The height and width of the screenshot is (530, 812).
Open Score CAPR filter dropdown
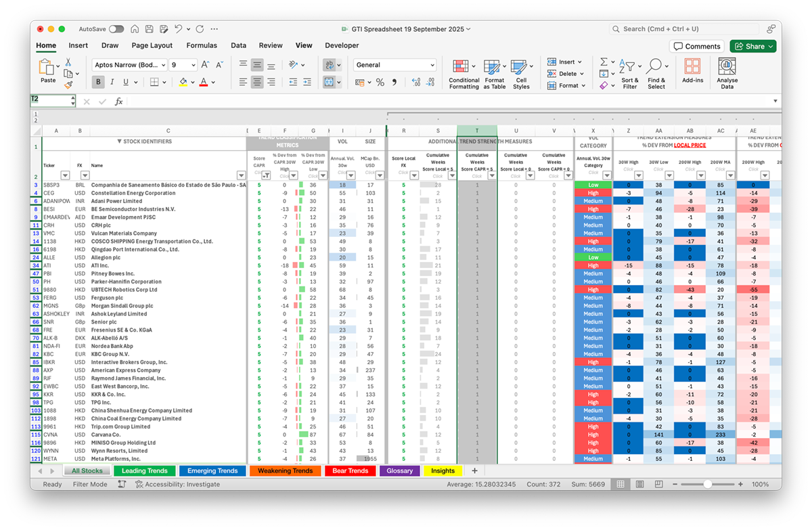pos(265,175)
